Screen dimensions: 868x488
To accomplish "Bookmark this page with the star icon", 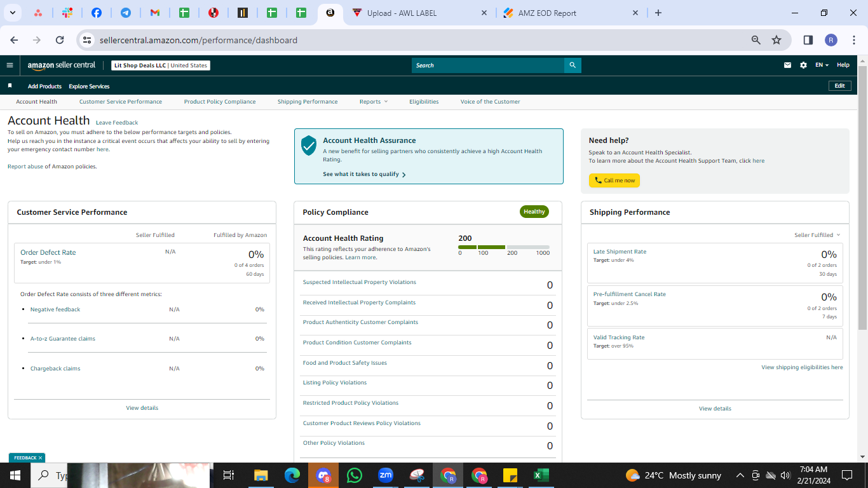I will point(776,40).
